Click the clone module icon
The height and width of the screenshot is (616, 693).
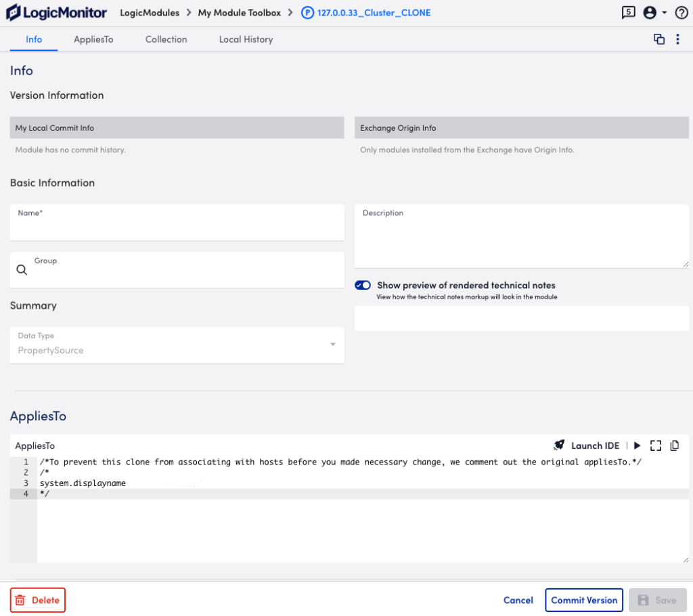pos(659,39)
